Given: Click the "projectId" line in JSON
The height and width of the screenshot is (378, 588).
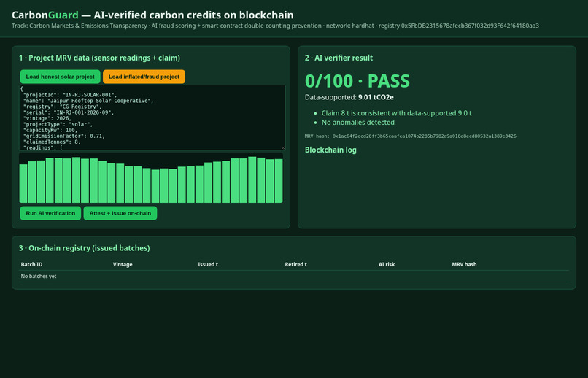Looking at the screenshot, I should coord(70,95).
